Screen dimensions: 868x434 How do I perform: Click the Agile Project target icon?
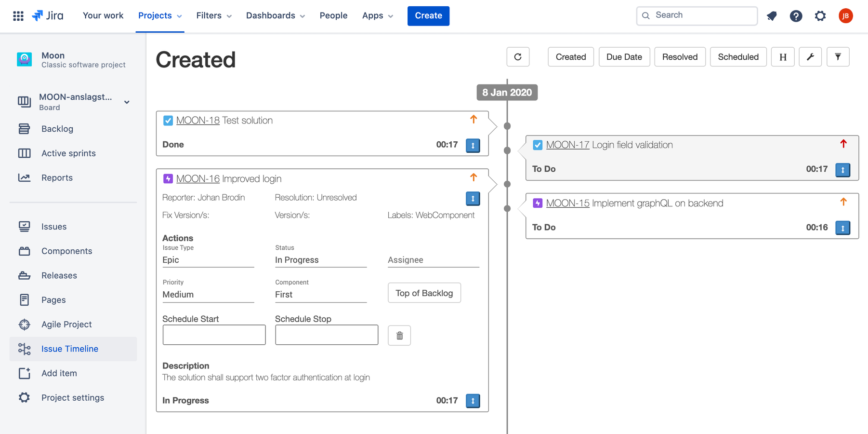point(24,325)
